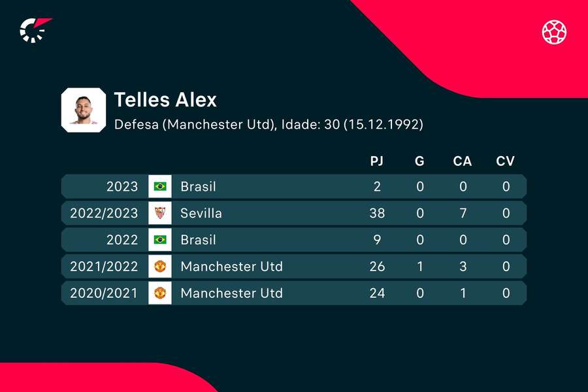Select the PJ column header
588x392 pixels.
coord(376,161)
